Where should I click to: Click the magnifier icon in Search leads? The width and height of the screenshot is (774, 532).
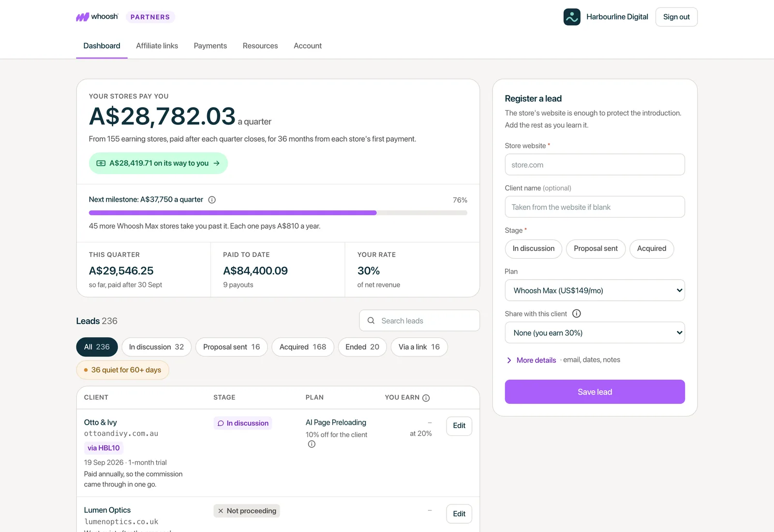371,321
